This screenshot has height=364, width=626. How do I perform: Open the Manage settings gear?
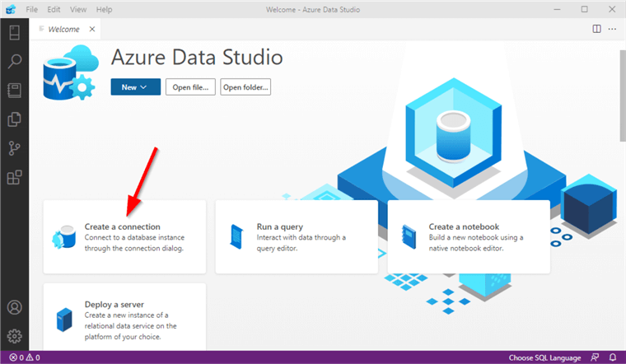pyautogui.click(x=14, y=336)
